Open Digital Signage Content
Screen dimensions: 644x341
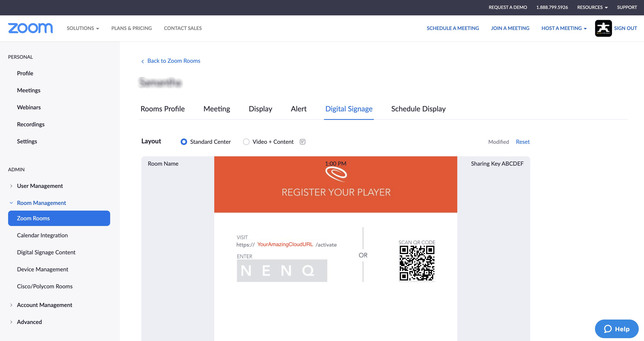[x=46, y=252]
